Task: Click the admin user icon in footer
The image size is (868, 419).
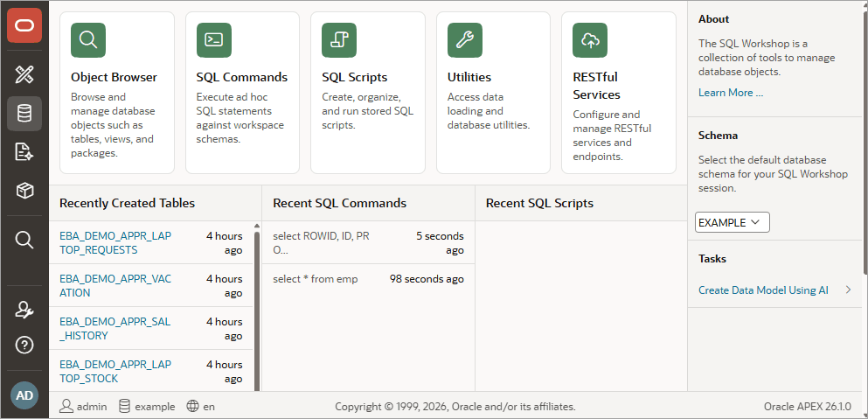Action: tap(66, 406)
